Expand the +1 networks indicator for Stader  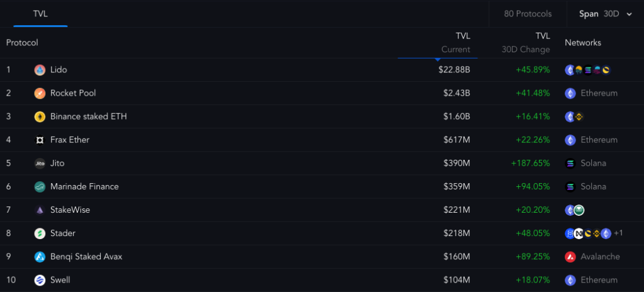pyautogui.click(x=618, y=233)
